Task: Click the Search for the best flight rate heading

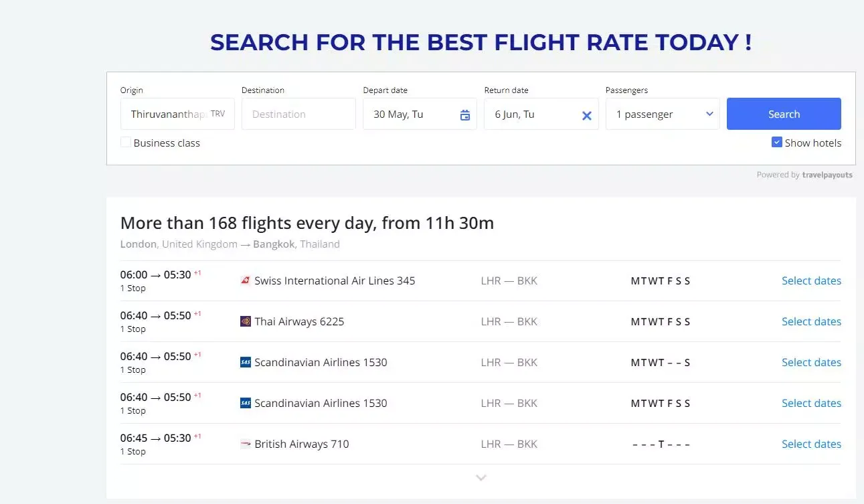Action: pos(481,42)
